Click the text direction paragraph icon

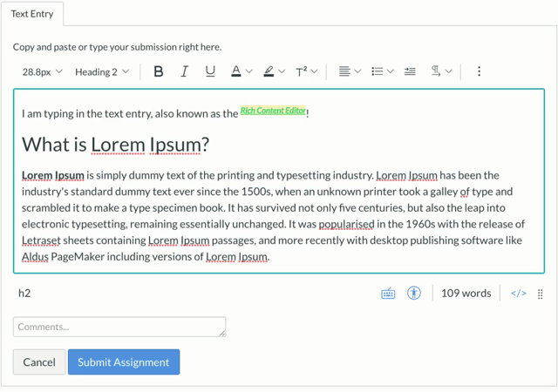(x=436, y=71)
